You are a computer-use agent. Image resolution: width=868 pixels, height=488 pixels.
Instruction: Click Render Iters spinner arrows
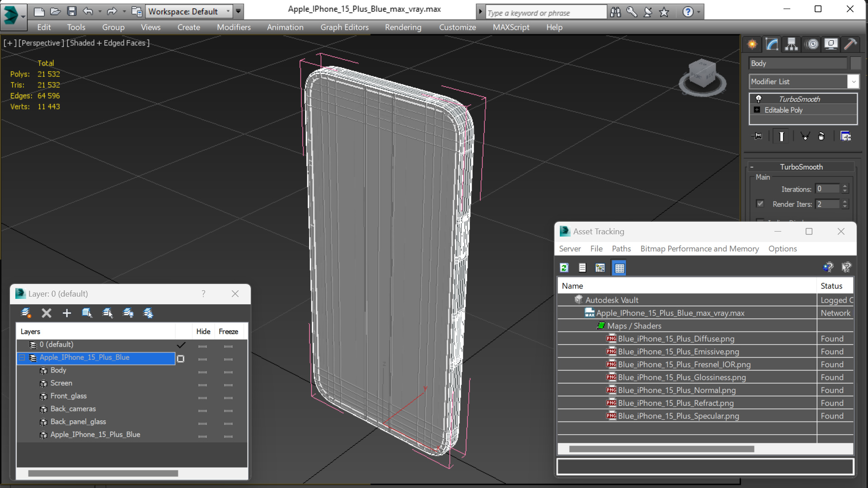tap(845, 204)
